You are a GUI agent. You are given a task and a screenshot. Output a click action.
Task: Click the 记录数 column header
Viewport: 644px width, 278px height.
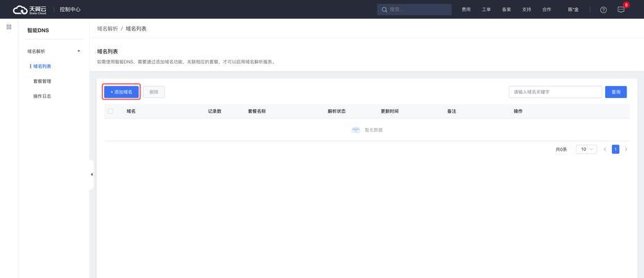click(215, 111)
